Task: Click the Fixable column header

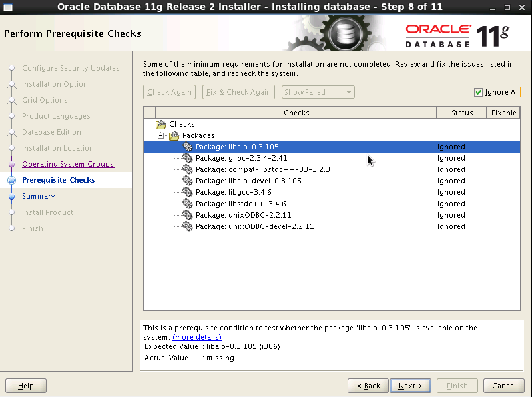Action: tap(503, 113)
